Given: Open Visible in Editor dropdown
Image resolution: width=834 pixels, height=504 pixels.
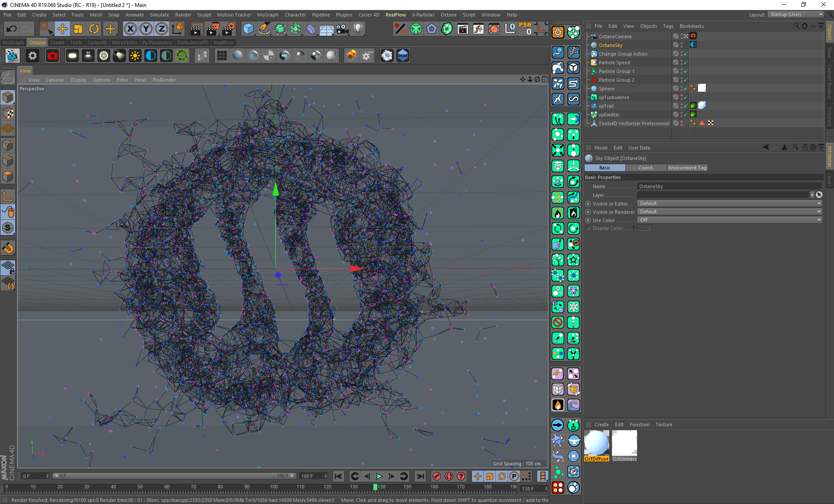Looking at the screenshot, I should pos(730,203).
